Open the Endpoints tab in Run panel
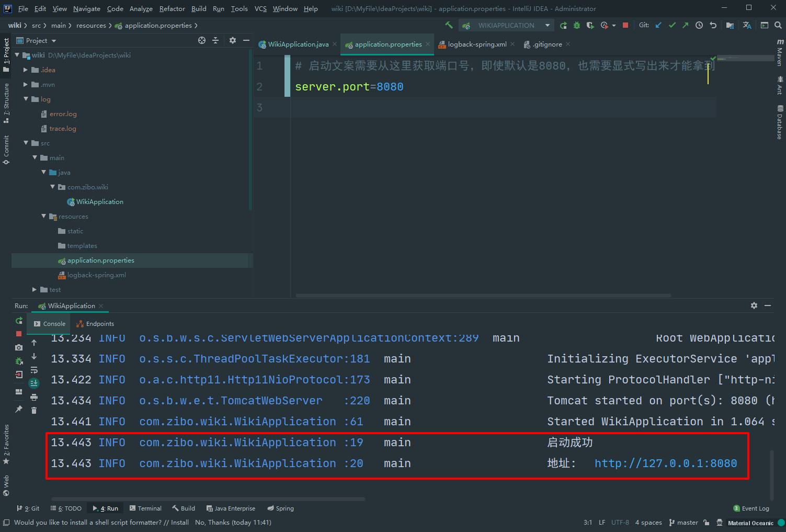This screenshot has width=786, height=532. pyautogui.click(x=95, y=324)
